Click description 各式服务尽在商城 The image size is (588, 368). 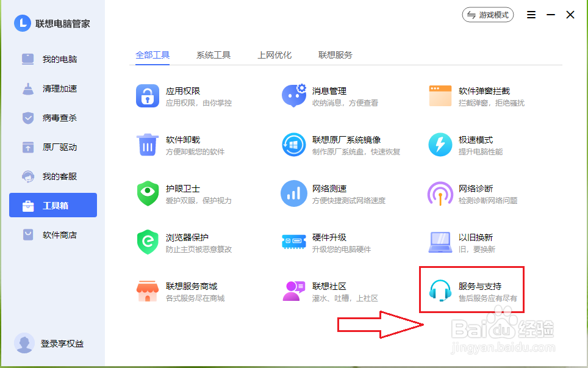[x=195, y=298]
